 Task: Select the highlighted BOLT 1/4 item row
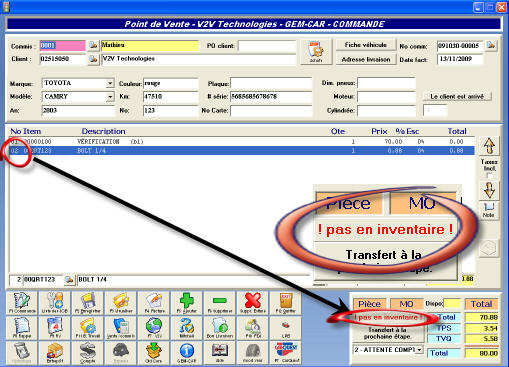242,151
